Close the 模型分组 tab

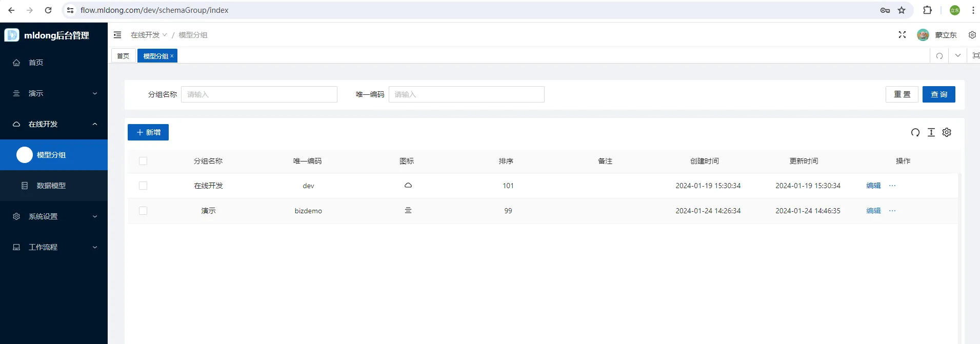tap(172, 56)
